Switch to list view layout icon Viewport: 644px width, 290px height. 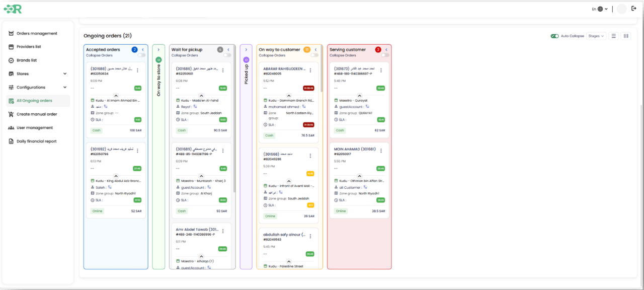click(613, 36)
